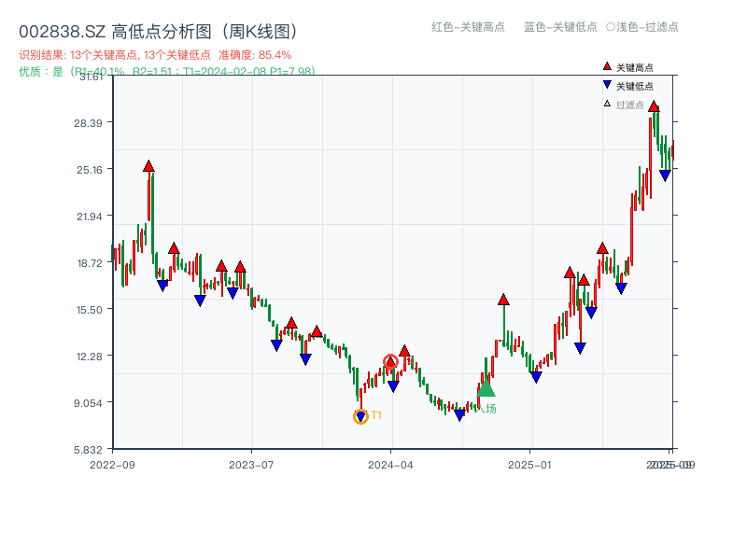
Task: Click the 2022-09 x-axis date label
Action: pyautogui.click(x=112, y=465)
